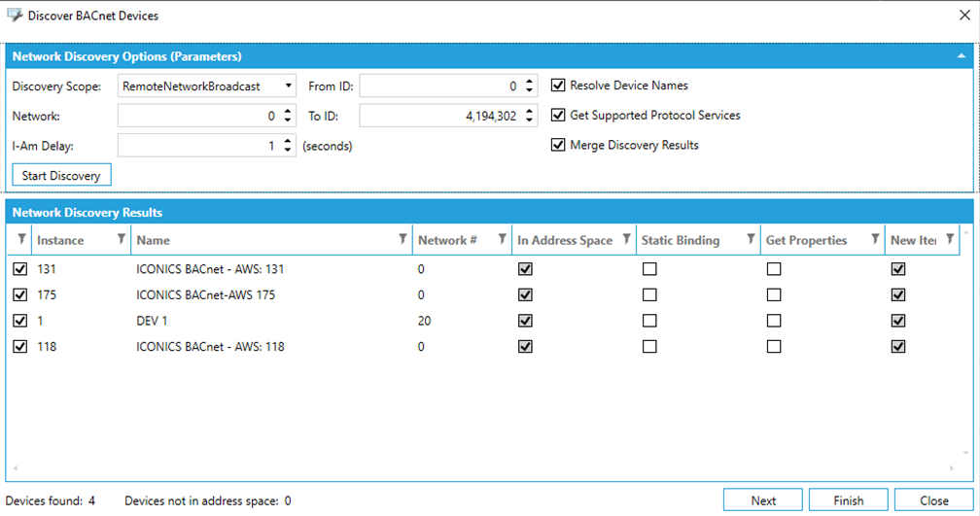
Task: Increase the I-Am Delay value
Action: (287, 141)
